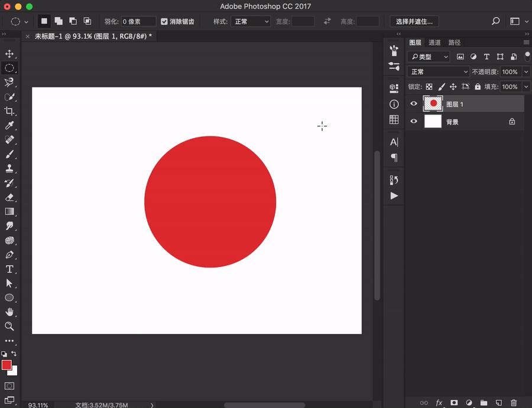Hide the 背景 layer visibility
The width and height of the screenshot is (532, 408).
[414, 122]
